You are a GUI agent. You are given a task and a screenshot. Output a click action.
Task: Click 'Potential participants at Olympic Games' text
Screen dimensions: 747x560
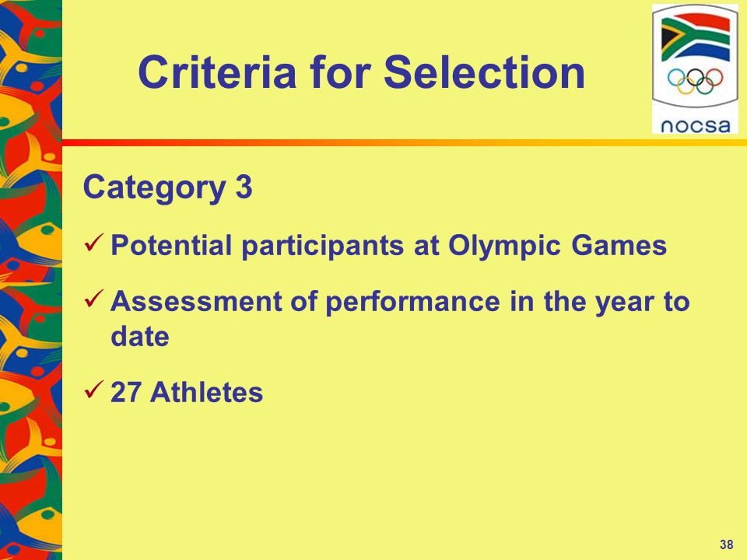click(389, 247)
